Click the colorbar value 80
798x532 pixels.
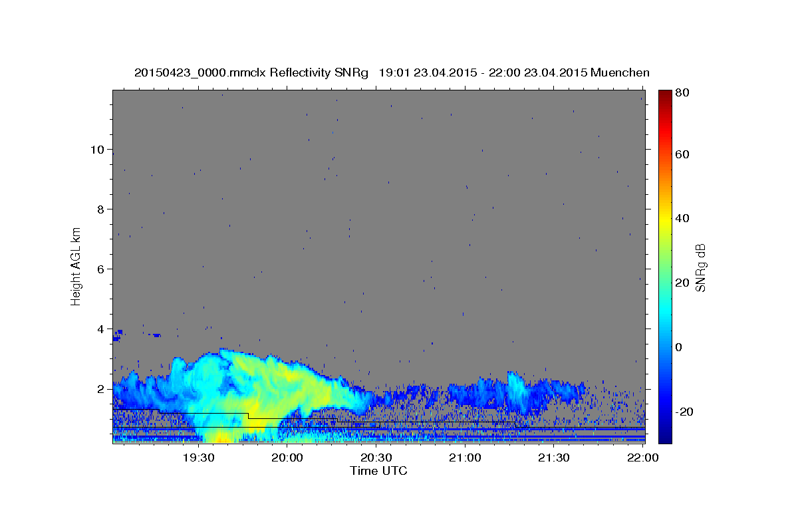(681, 93)
